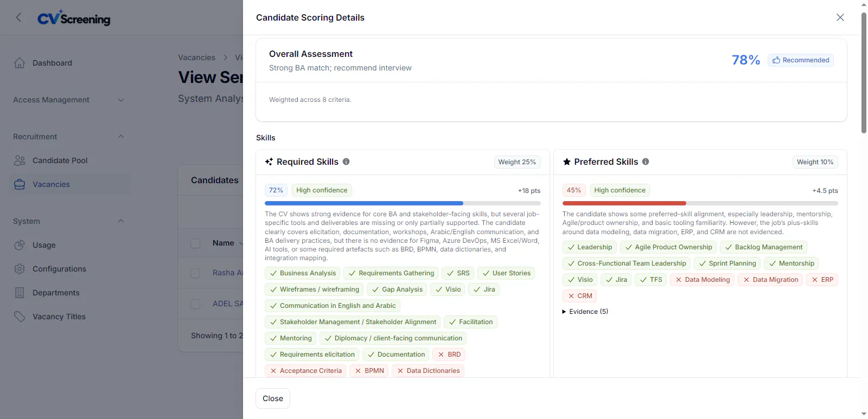Screen dimensions: 868x419
Task: Click the Vacancies briefcase icon
Action: pyautogui.click(x=20, y=184)
